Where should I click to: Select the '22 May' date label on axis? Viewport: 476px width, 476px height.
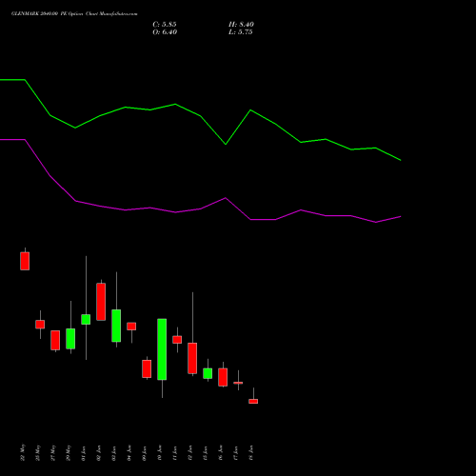click(23, 452)
